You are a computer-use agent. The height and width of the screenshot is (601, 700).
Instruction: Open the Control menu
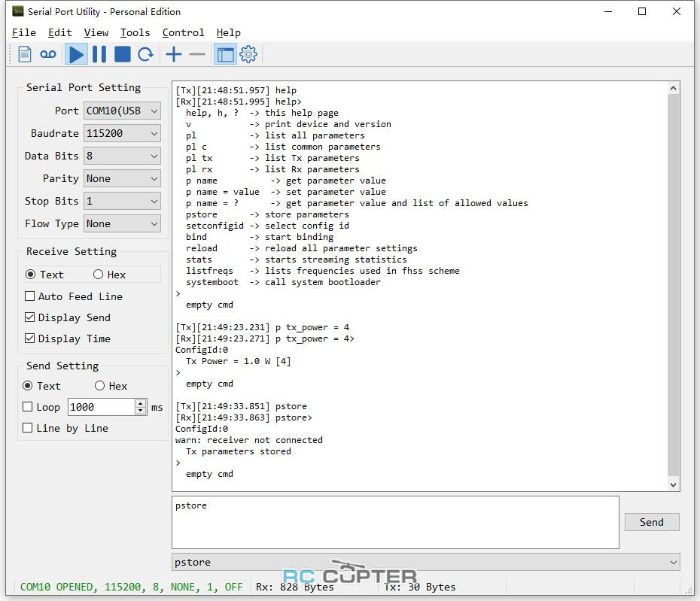pyautogui.click(x=183, y=32)
